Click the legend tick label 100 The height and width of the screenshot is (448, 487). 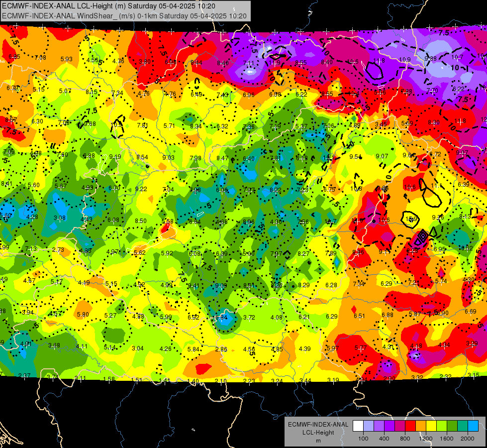[363, 439]
